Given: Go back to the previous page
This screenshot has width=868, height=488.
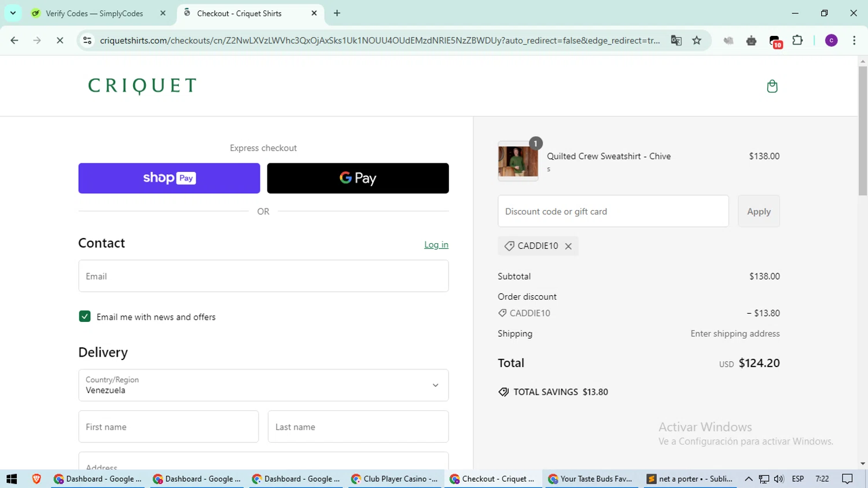Looking at the screenshot, I should 14,41.
